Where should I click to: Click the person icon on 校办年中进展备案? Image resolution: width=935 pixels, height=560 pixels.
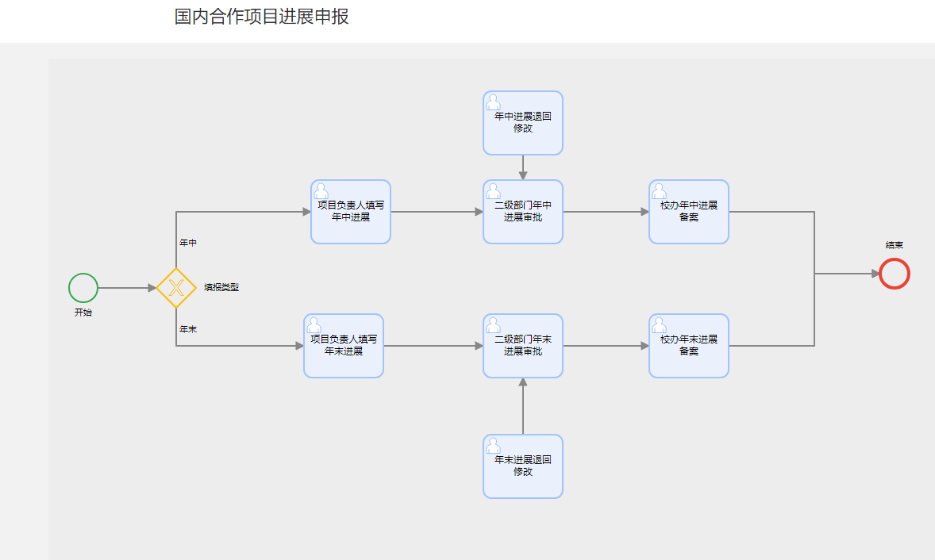pyautogui.click(x=660, y=190)
